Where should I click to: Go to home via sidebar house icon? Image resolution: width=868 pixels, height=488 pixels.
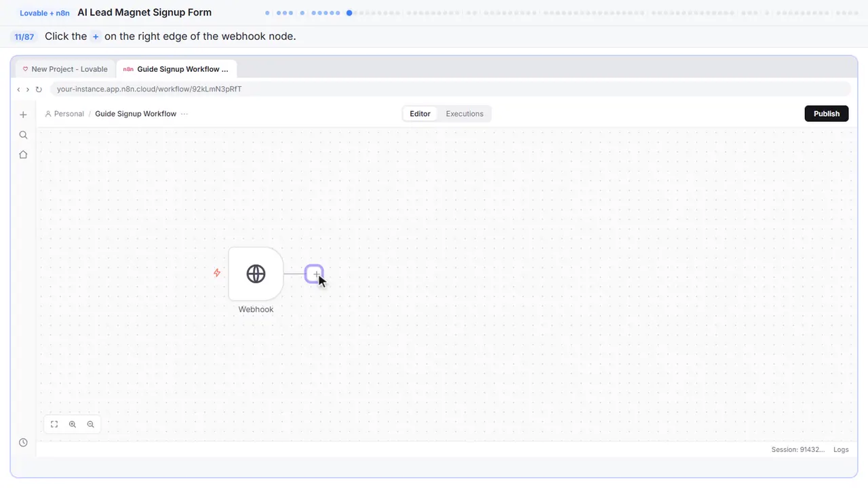(23, 155)
